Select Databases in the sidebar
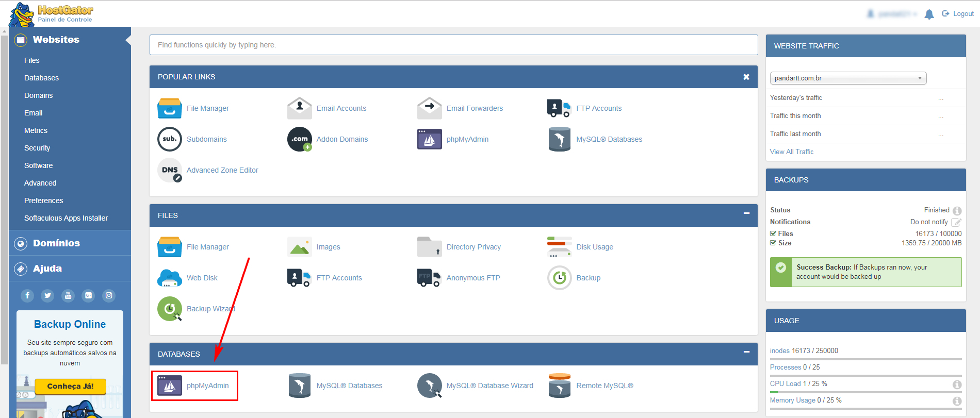980x418 pixels. 41,78
